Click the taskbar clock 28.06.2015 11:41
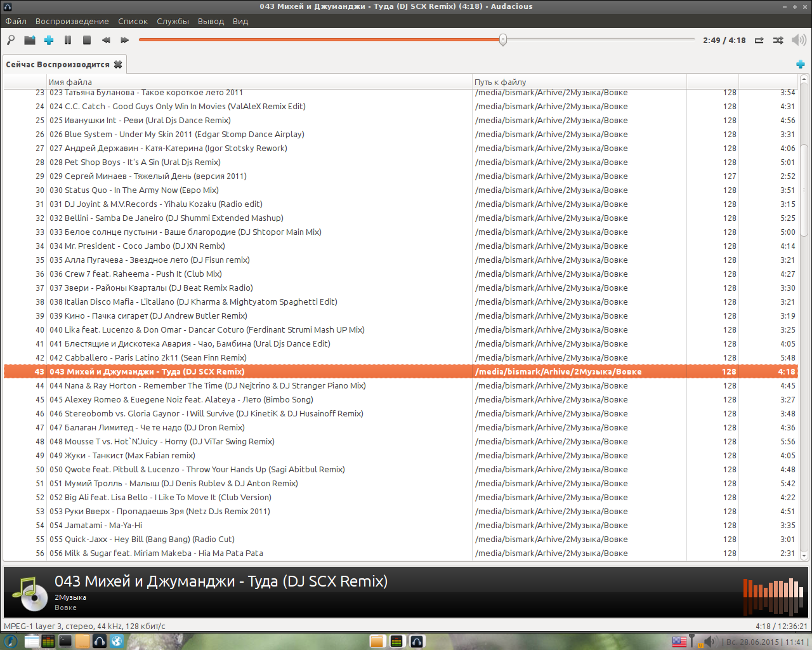Image resolution: width=812 pixels, height=650 pixels. coord(765,642)
